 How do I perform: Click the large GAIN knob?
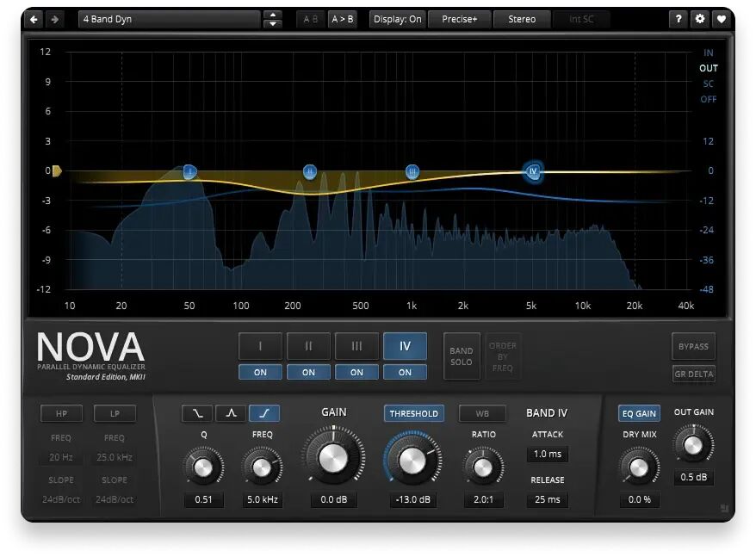point(333,456)
